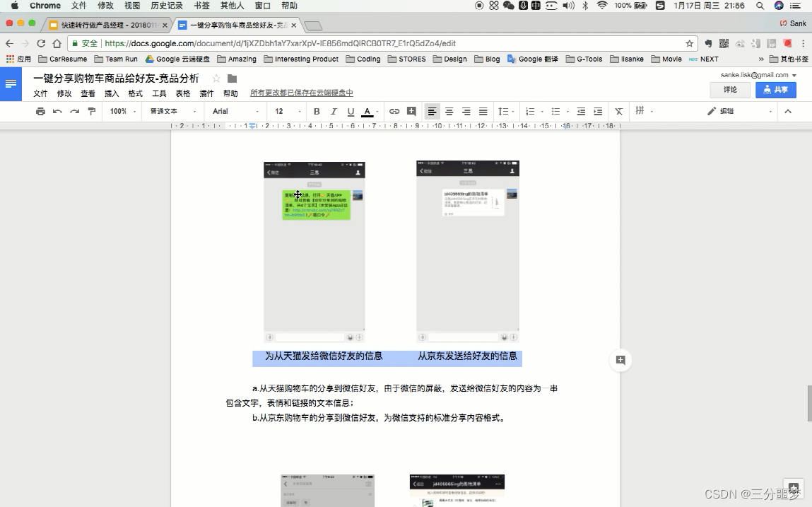Select the Paint format tool
This screenshot has height=507, width=812.
92,111
